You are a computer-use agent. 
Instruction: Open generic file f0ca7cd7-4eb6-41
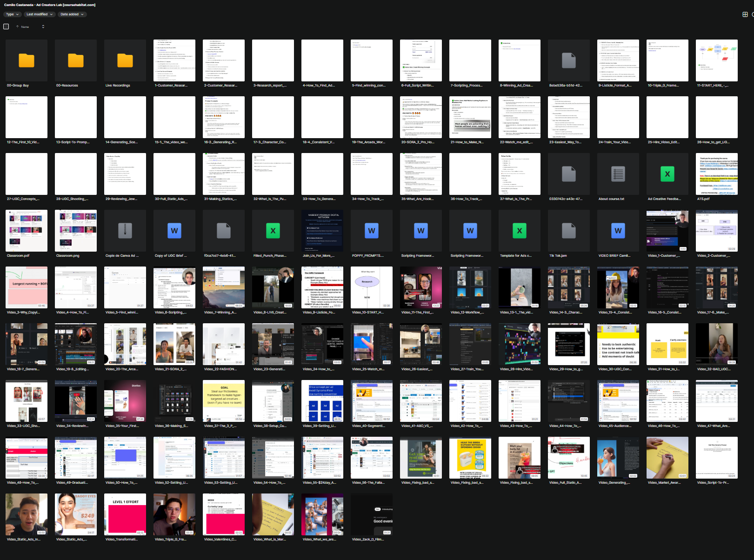224,231
